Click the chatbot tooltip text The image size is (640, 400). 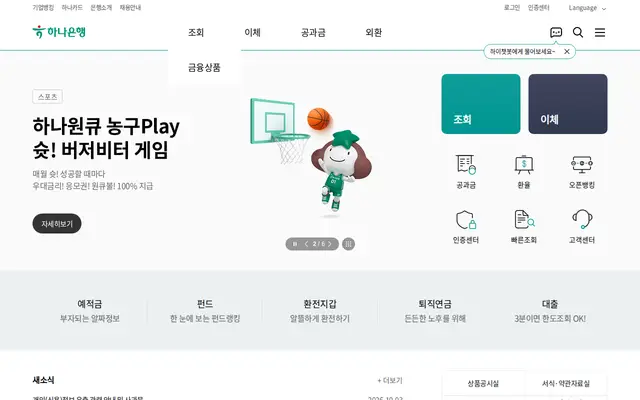(x=522, y=51)
